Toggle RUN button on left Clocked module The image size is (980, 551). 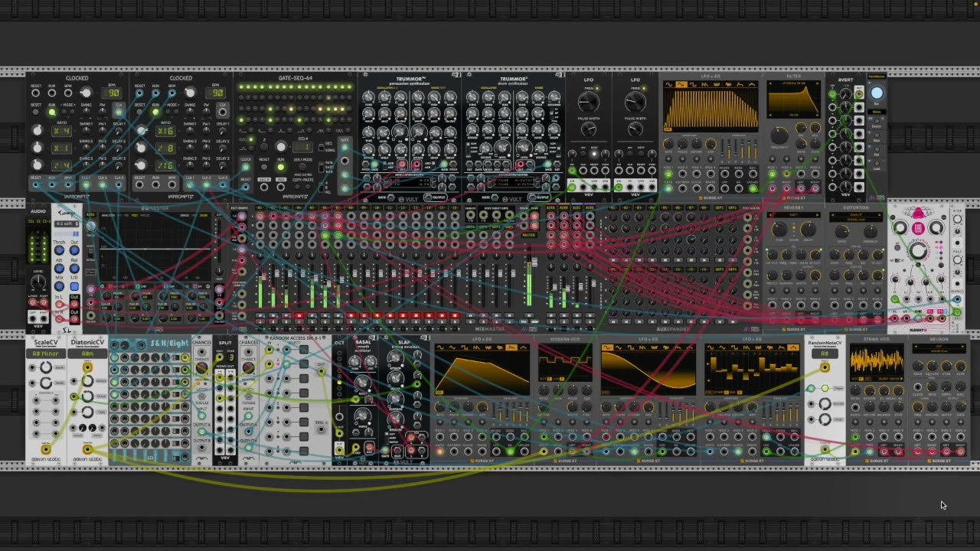click(52, 112)
